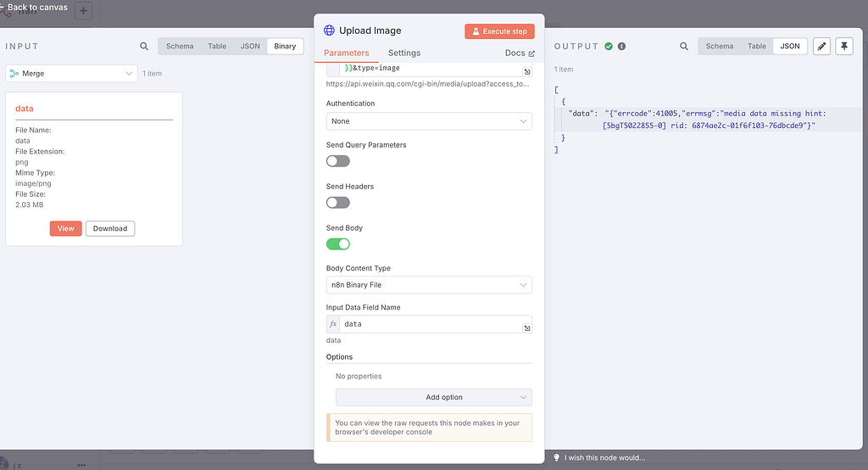Click the search icon in Input panel
Viewport: 868px width, 470px height.
pos(144,47)
